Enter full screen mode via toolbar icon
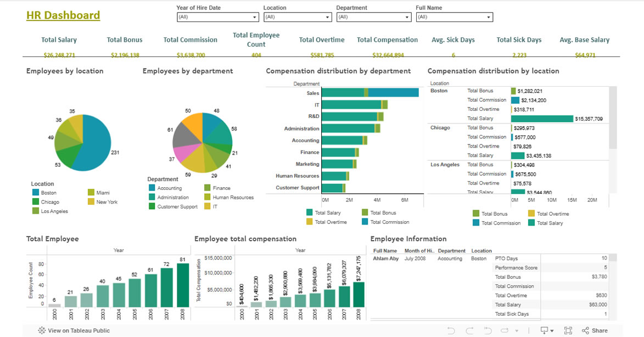The width and height of the screenshot is (644, 337). (568, 330)
